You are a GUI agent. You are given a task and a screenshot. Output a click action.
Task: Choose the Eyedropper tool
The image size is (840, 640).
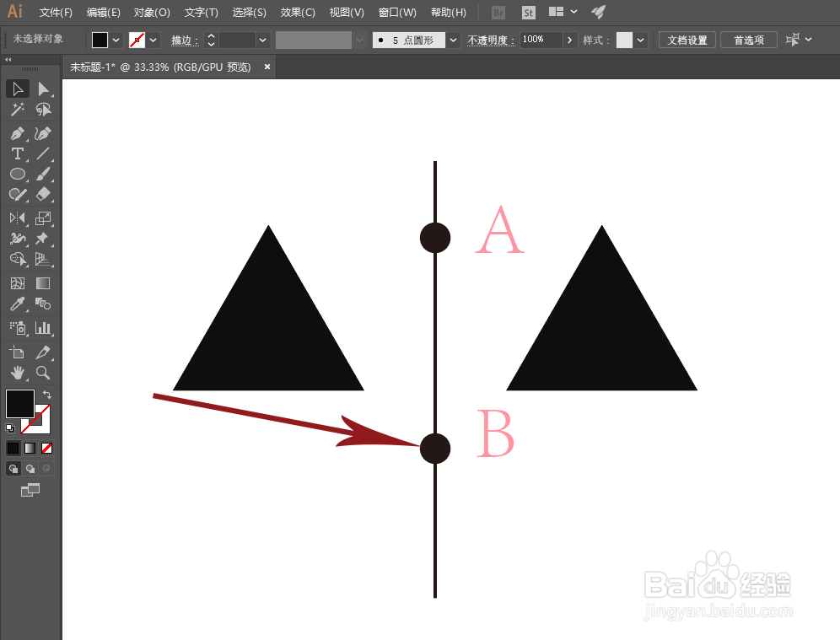[18, 304]
